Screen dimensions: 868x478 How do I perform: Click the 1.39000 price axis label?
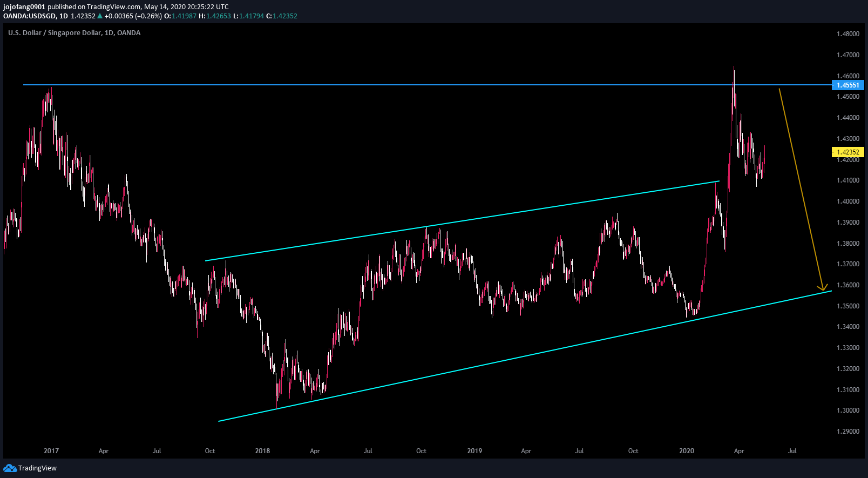(x=848, y=223)
